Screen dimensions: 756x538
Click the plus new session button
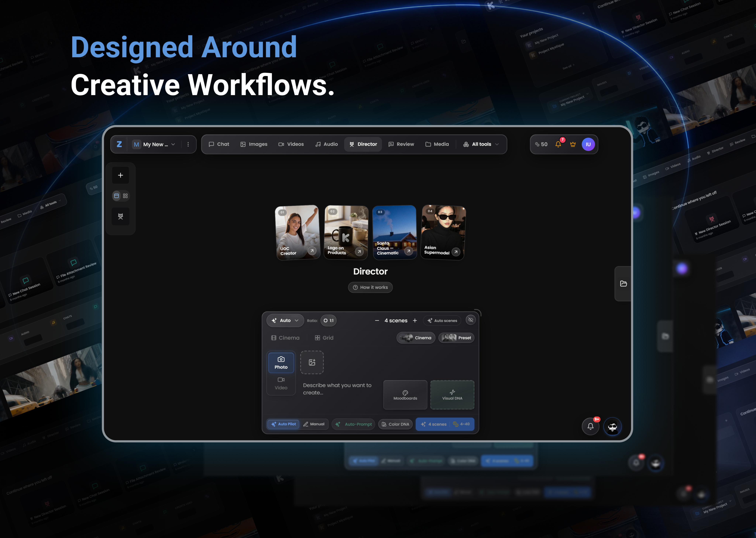(121, 175)
